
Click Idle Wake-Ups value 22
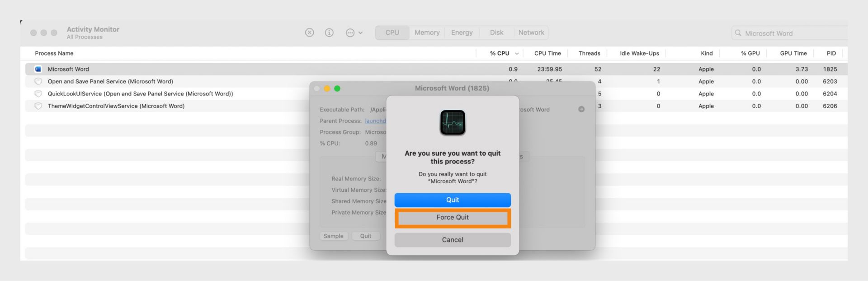pyautogui.click(x=656, y=69)
